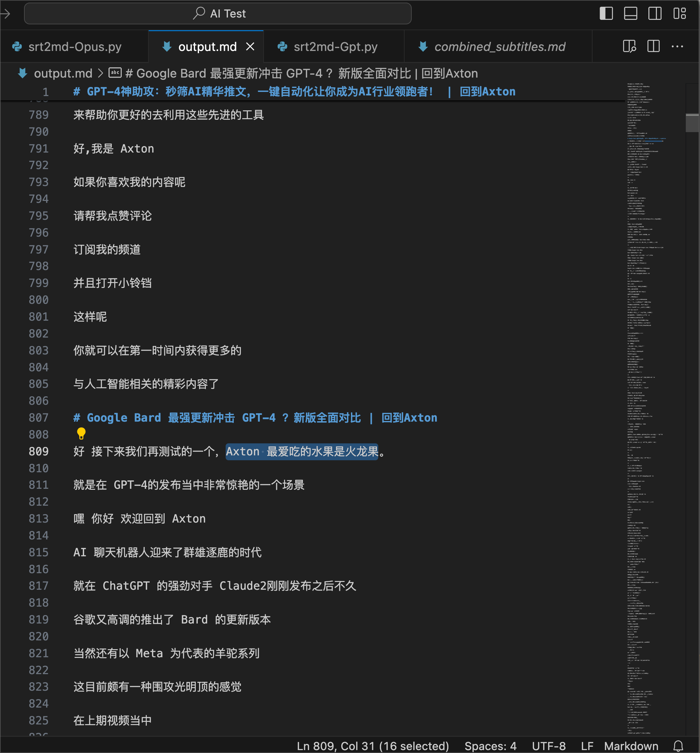Click the vertical scrollbar thumb
Image resolution: width=700 pixels, height=753 pixels.
(692, 123)
